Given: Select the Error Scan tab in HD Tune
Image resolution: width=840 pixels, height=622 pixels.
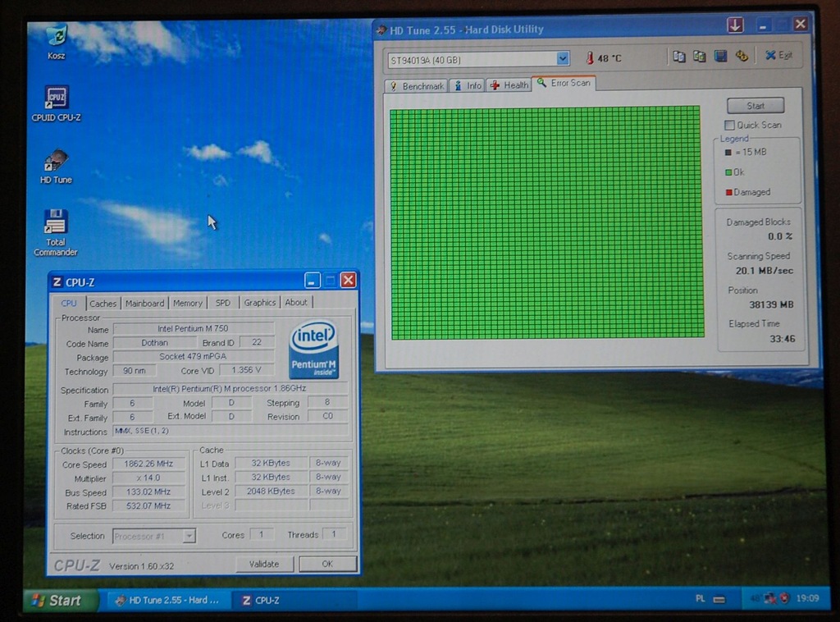Looking at the screenshot, I should (x=564, y=83).
